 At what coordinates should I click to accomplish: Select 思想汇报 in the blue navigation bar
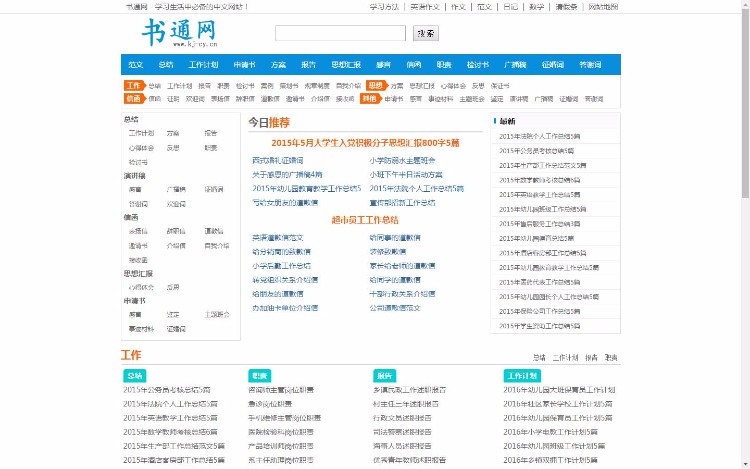coord(346,65)
